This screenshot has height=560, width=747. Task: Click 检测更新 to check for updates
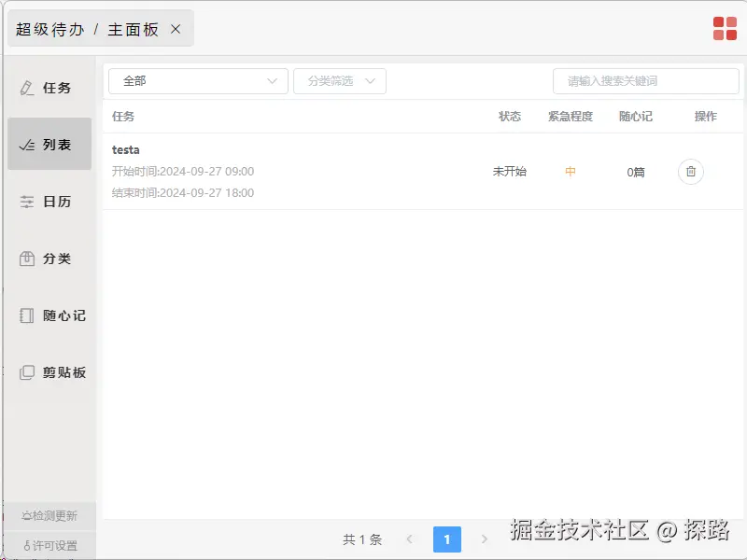point(49,516)
